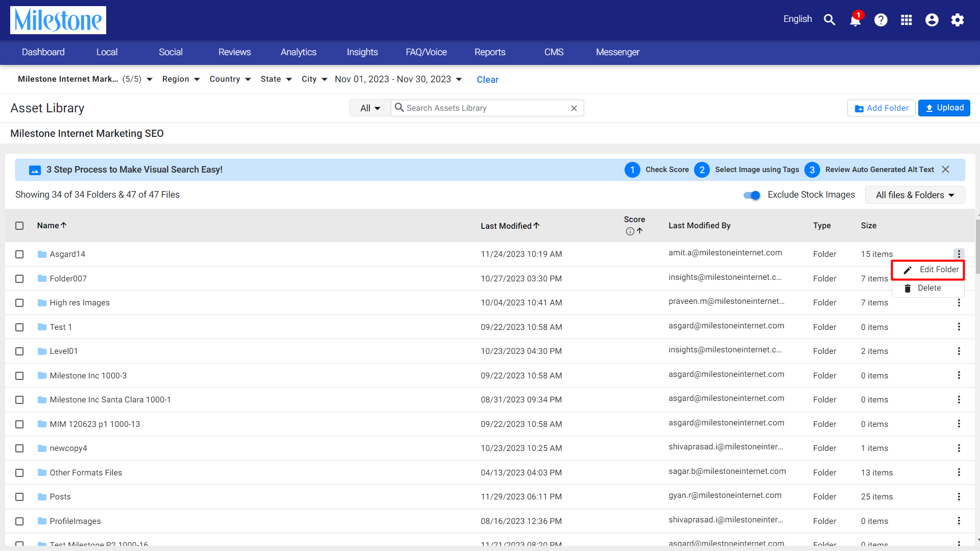The height and width of the screenshot is (551, 980).
Task: Expand Milestone Internet Mark... profile dropdown
Action: pos(85,79)
